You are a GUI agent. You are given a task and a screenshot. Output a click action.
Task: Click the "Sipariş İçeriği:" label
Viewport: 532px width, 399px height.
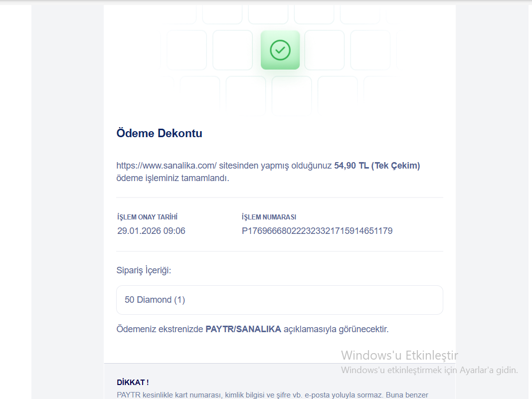(x=144, y=270)
